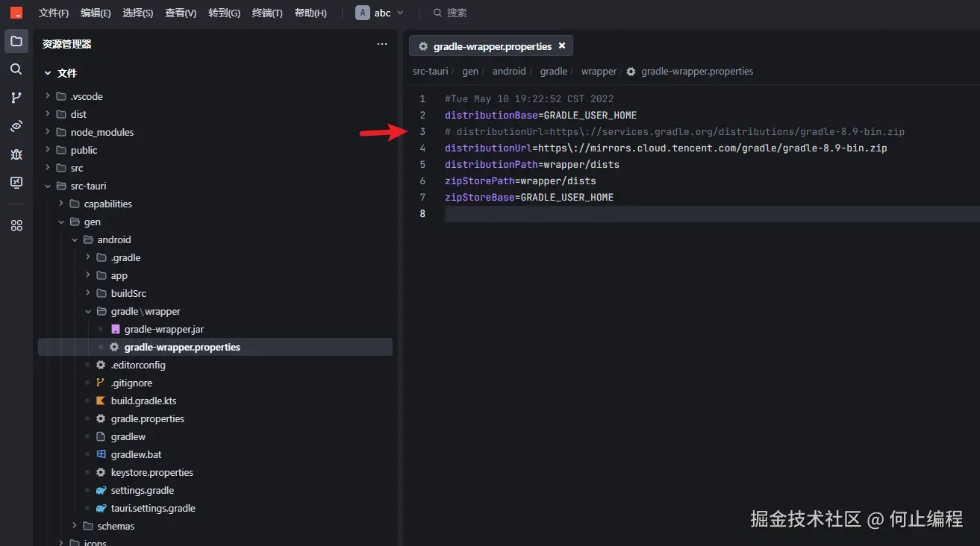The image size is (980, 546).
Task: Open the Source Control branch icon
Action: 16,98
